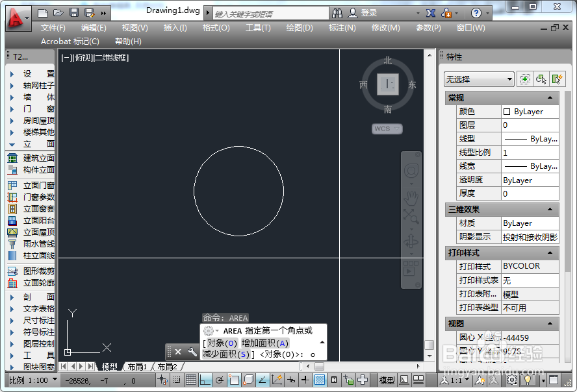This screenshot has height=392, width=577.
Task: Toggle Snap Mode in status bar
Action: pyautogui.click(x=177, y=380)
